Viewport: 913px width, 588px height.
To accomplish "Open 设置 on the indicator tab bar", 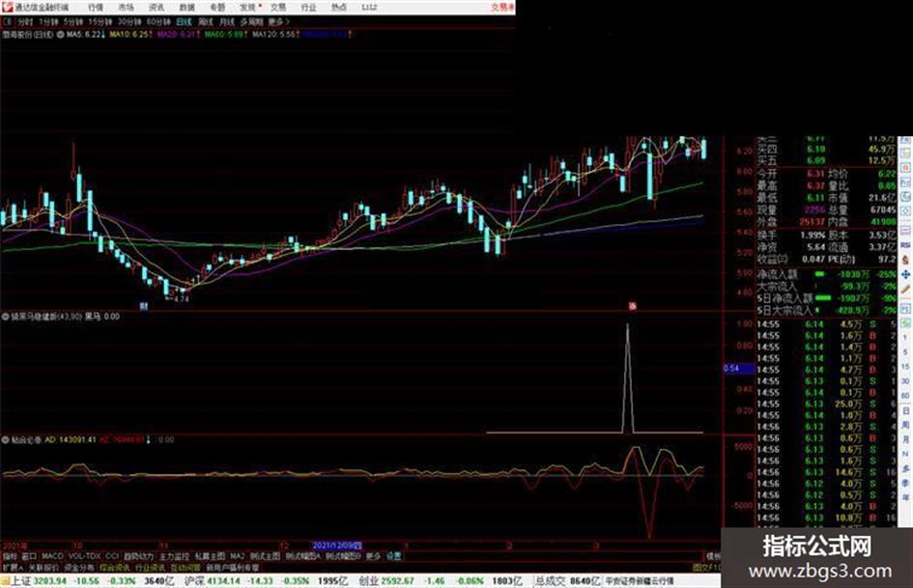I will click(x=393, y=556).
